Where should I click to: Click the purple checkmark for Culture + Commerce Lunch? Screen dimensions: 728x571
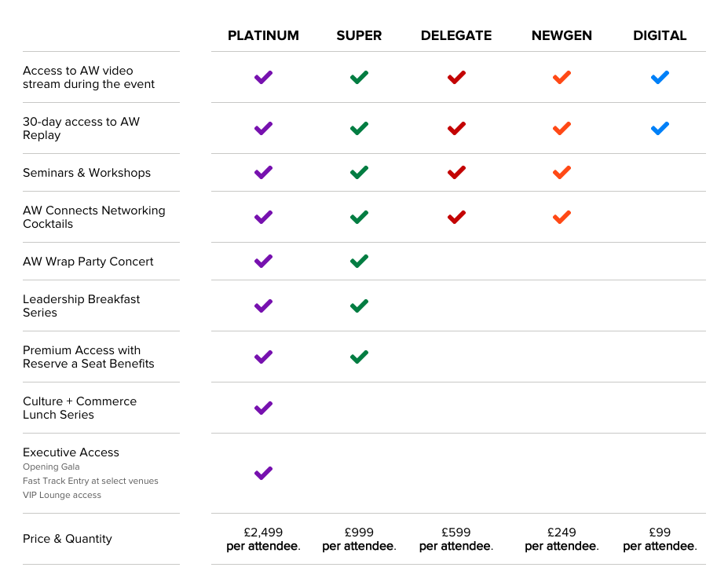[263, 408]
